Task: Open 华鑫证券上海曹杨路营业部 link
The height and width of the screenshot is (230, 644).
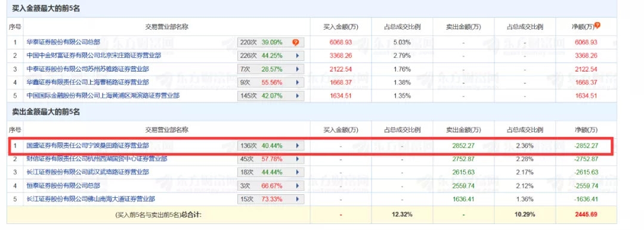Action: tap(88, 82)
